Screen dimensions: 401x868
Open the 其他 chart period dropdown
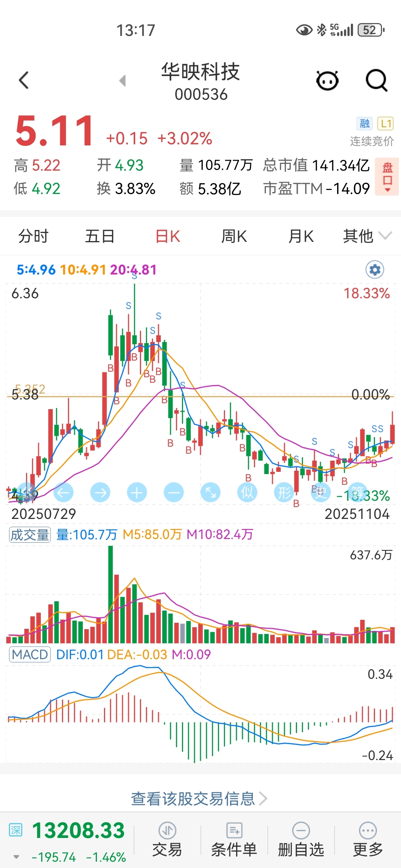point(367,236)
